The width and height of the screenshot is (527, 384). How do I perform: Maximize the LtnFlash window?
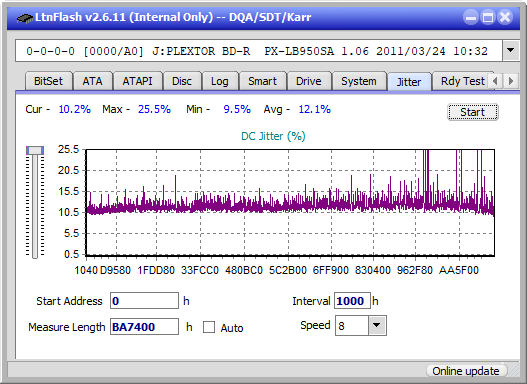click(x=488, y=17)
